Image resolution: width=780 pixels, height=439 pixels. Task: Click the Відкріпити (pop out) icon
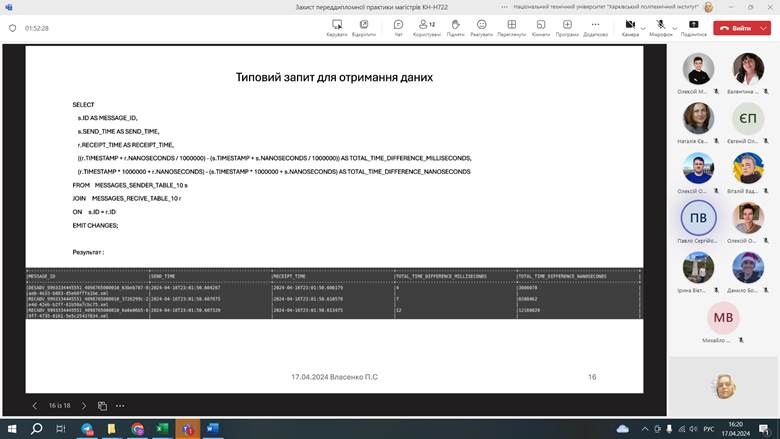[364, 24]
